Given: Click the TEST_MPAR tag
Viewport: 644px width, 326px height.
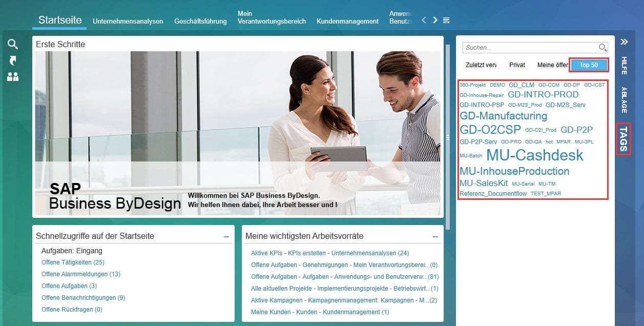Looking at the screenshot, I should [x=546, y=194].
